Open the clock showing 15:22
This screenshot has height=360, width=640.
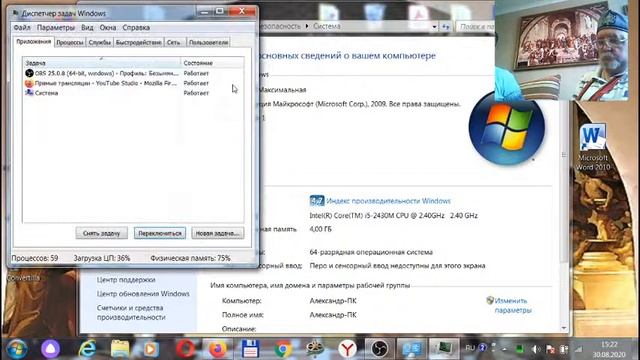tap(609, 349)
